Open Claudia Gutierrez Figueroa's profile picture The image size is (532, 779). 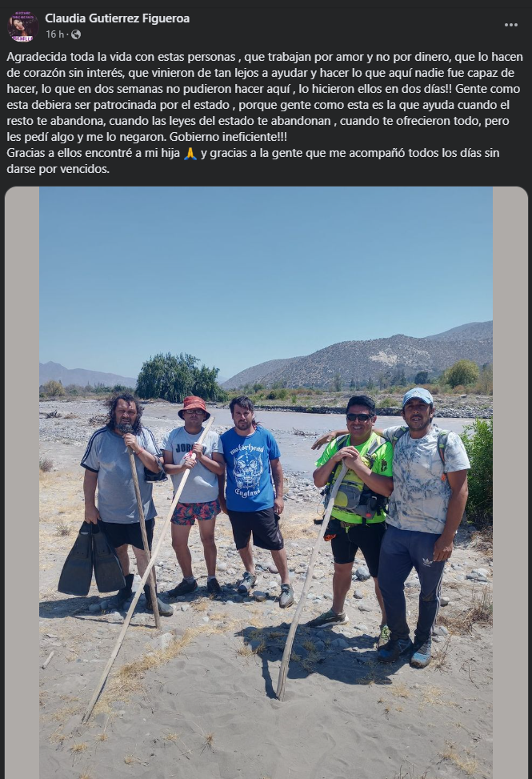click(23, 26)
